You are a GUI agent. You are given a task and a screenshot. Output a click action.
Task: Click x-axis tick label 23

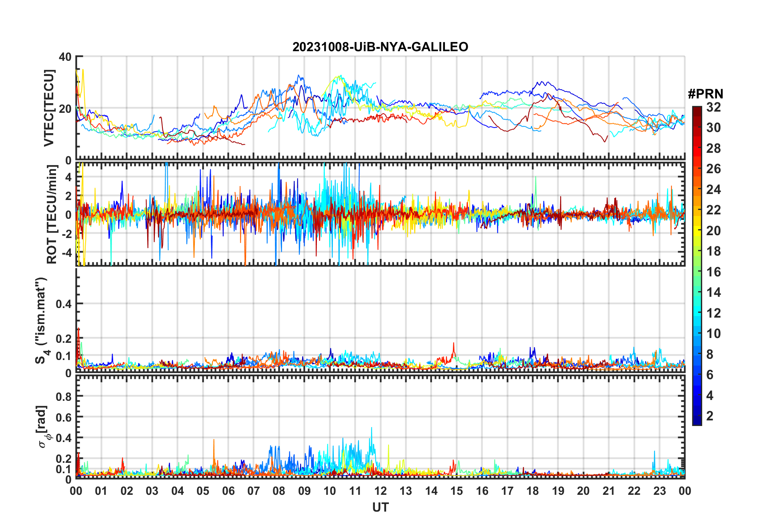click(659, 491)
